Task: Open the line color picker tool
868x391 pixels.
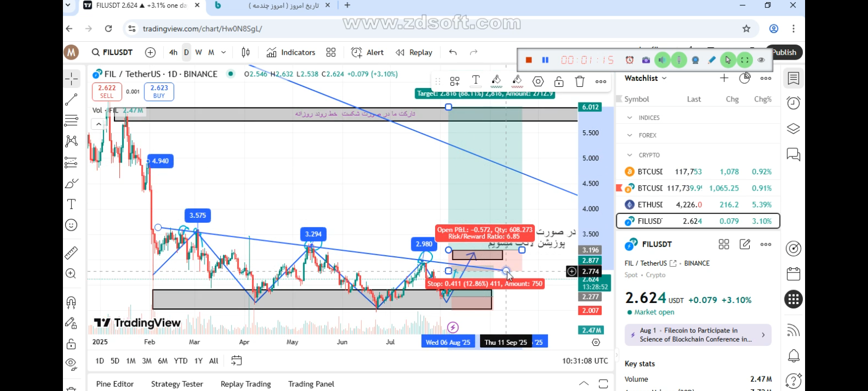Action: click(x=496, y=81)
